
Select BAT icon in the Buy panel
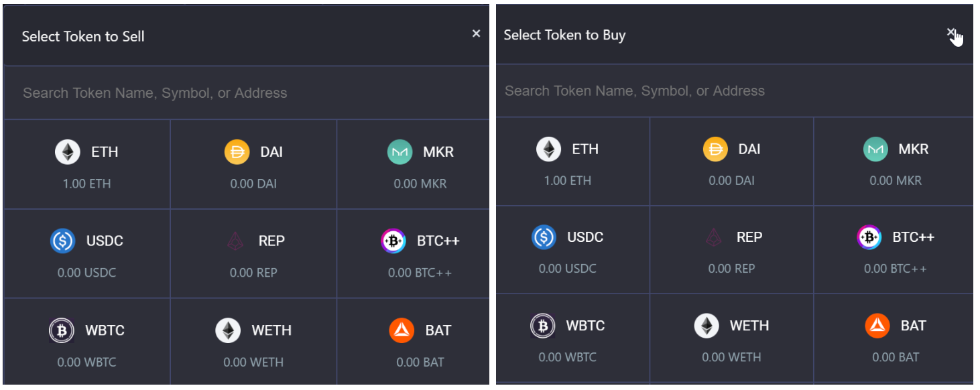pyautogui.click(x=877, y=326)
